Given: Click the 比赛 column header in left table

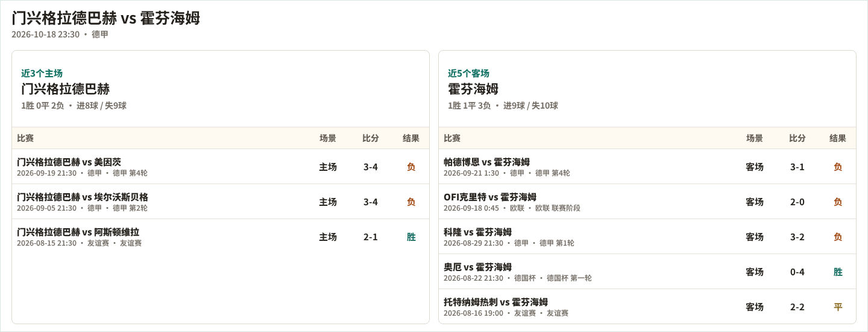Looking at the screenshot, I should pyautogui.click(x=25, y=138).
